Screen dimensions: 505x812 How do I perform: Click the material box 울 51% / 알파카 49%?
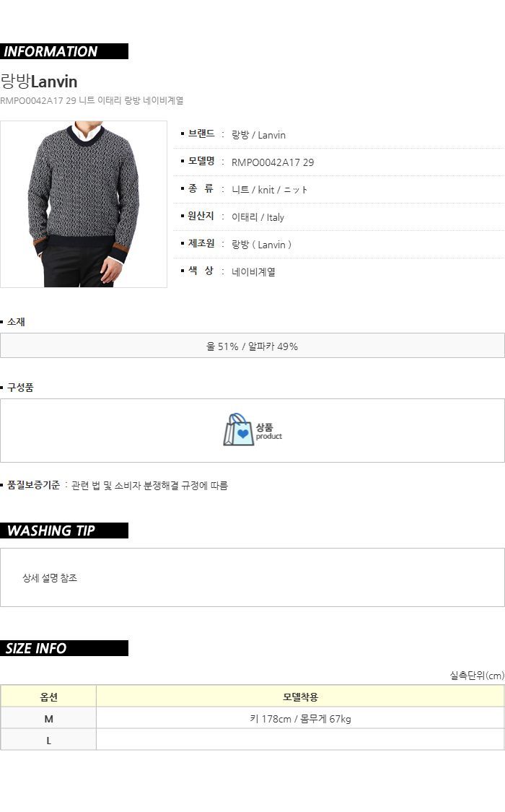point(252,346)
